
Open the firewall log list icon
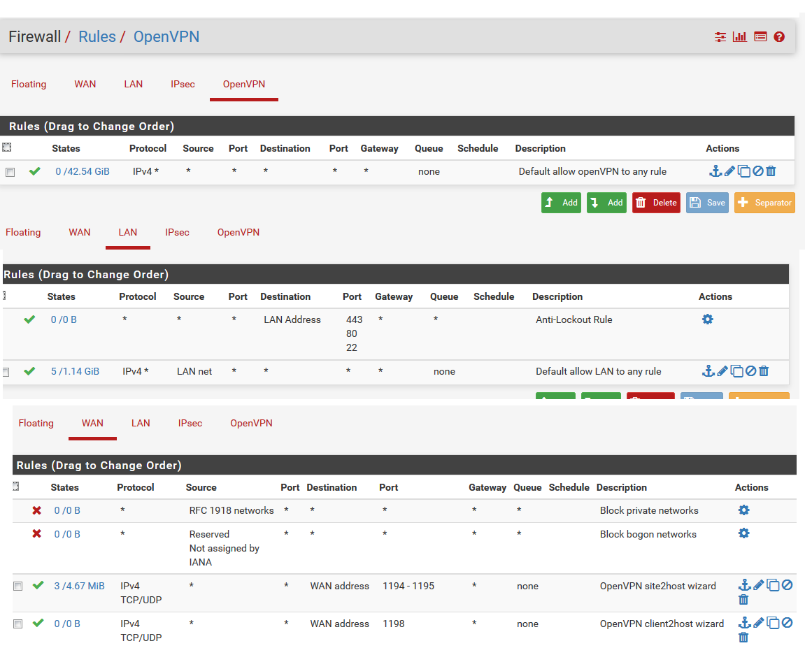[760, 37]
